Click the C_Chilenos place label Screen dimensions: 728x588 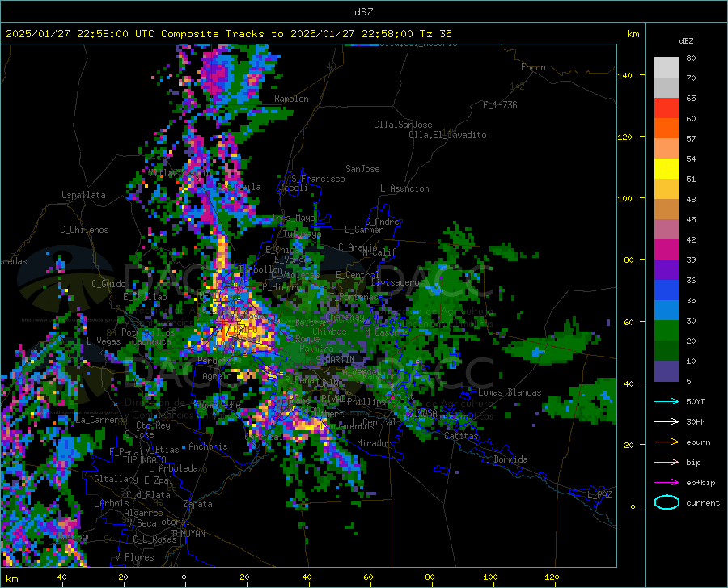point(84,230)
